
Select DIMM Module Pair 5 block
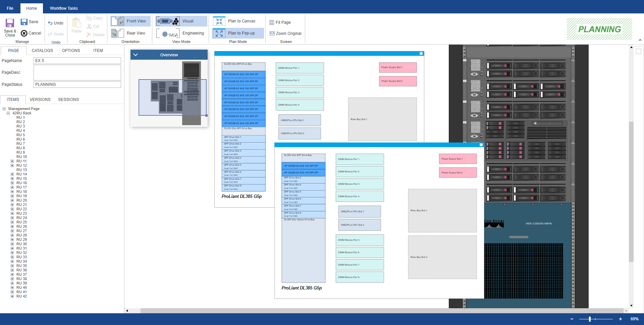(360, 240)
